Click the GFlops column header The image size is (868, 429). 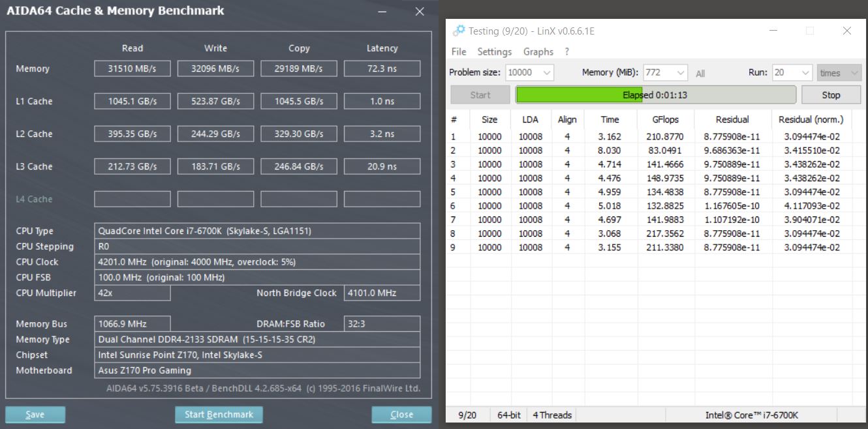(666, 119)
